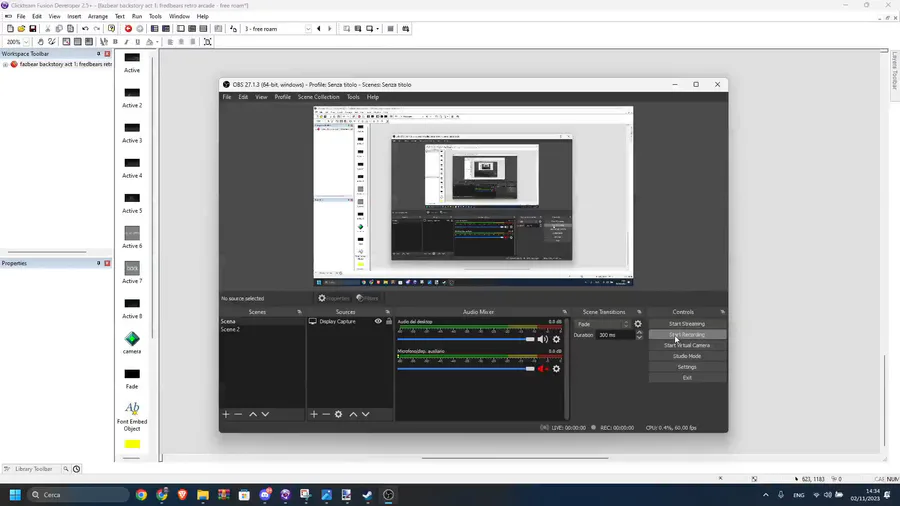The width and height of the screenshot is (900, 506).
Task: Open the 200% zoom dropdown
Action: click(26, 42)
